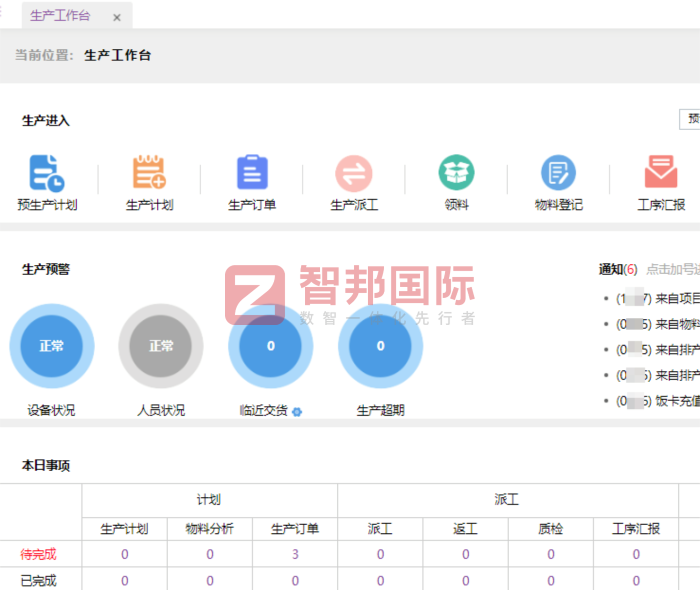Click the 已完成 row label
The image size is (700, 590).
click(x=38, y=581)
